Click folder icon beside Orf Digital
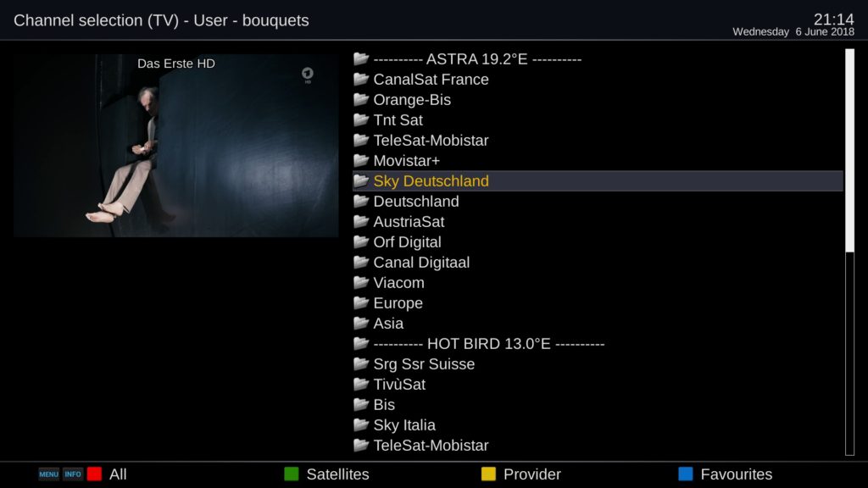868x488 pixels. [361, 241]
